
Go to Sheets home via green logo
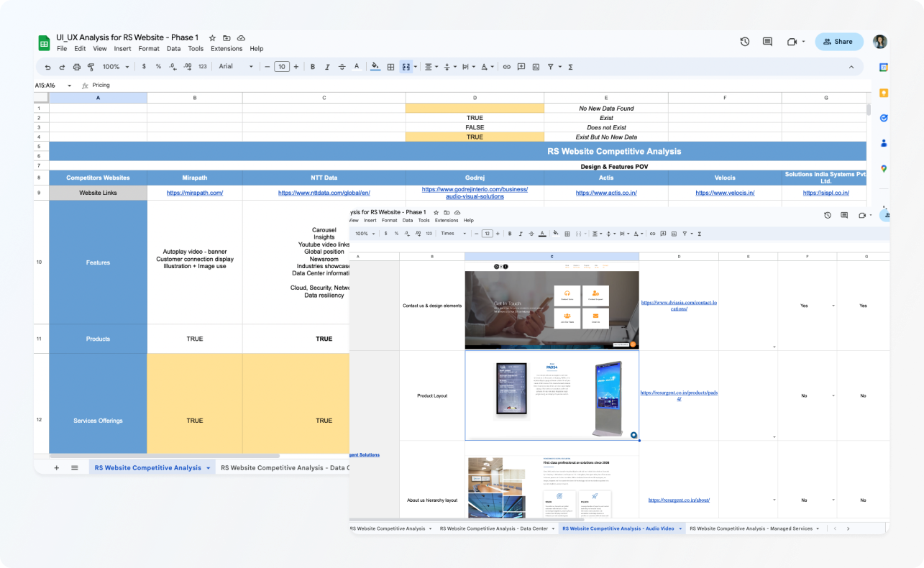coord(44,42)
